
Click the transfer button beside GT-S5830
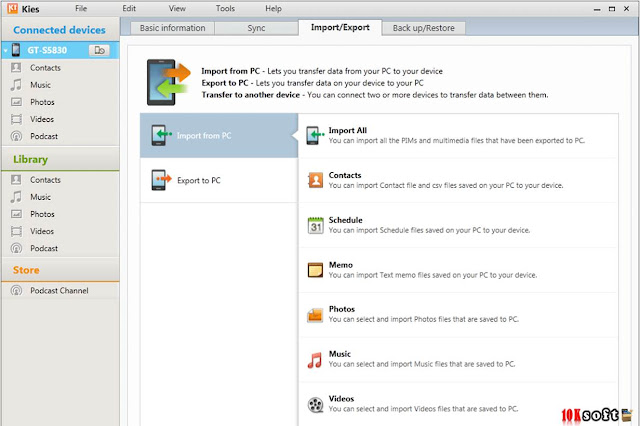click(x=99, y=50)
